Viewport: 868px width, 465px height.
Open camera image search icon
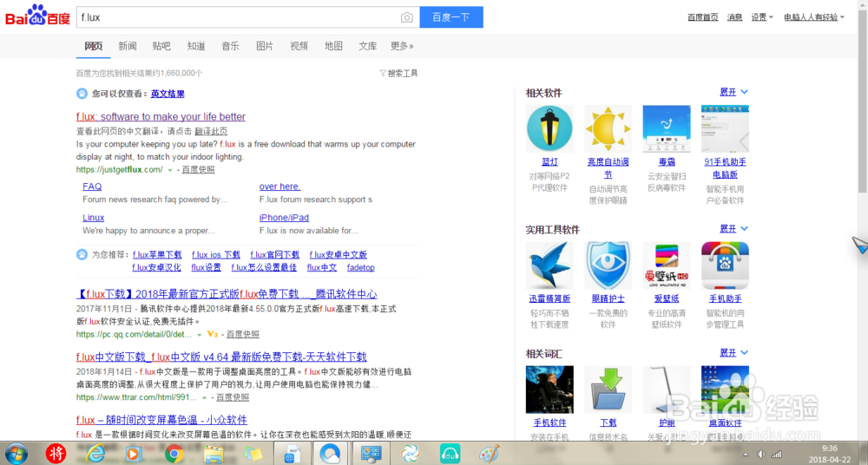tap(407, 17)
